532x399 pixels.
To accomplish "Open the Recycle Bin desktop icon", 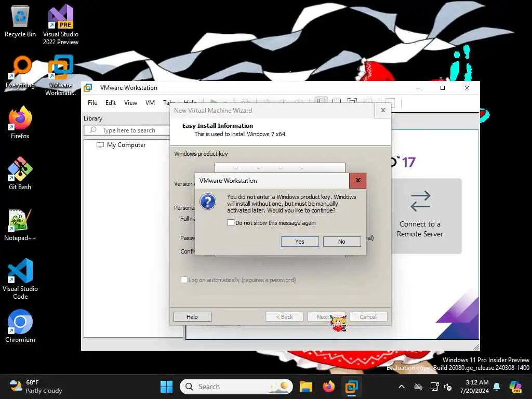I will (20, 21).
